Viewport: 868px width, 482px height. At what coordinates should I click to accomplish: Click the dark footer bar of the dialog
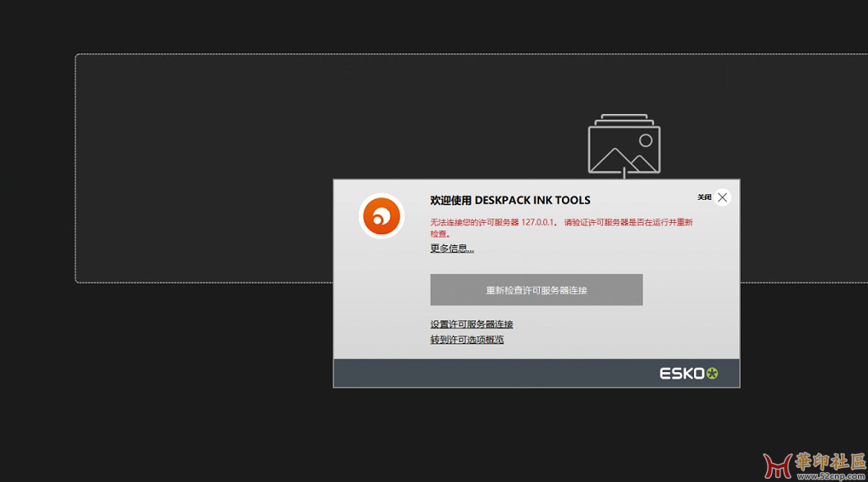(492, 374)
